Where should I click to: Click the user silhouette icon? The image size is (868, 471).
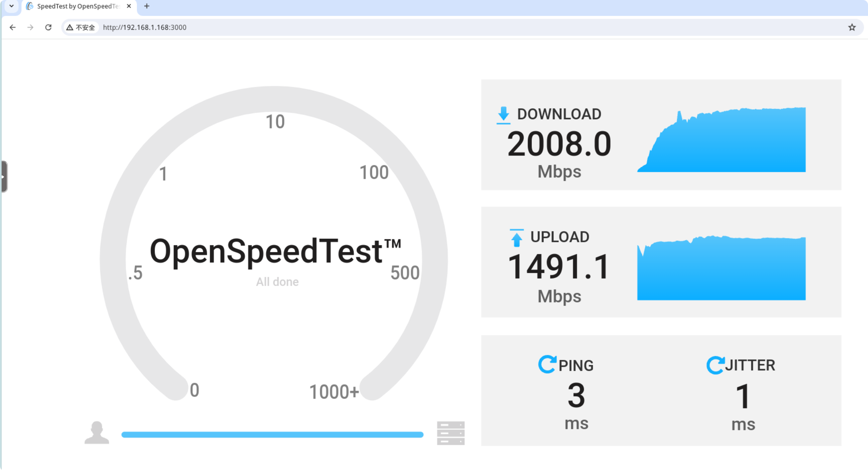[x=97, y=432]
